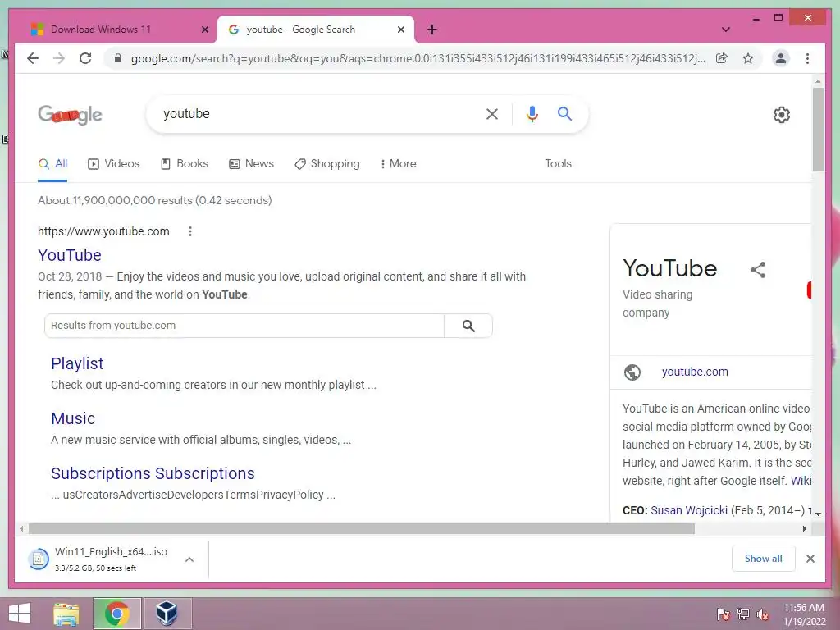
Task: Click the vertical scrollbar thumb
Action: [x=818, y=130]
